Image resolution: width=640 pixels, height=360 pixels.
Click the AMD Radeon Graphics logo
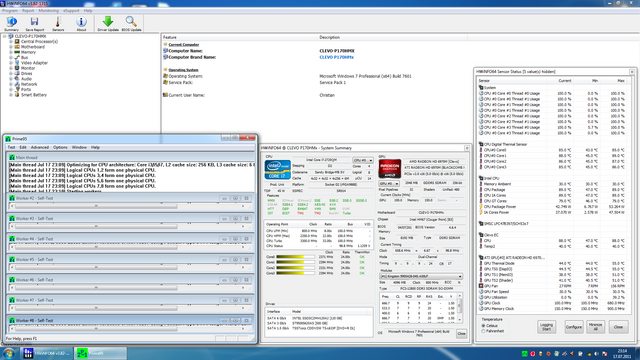point(389,169)
